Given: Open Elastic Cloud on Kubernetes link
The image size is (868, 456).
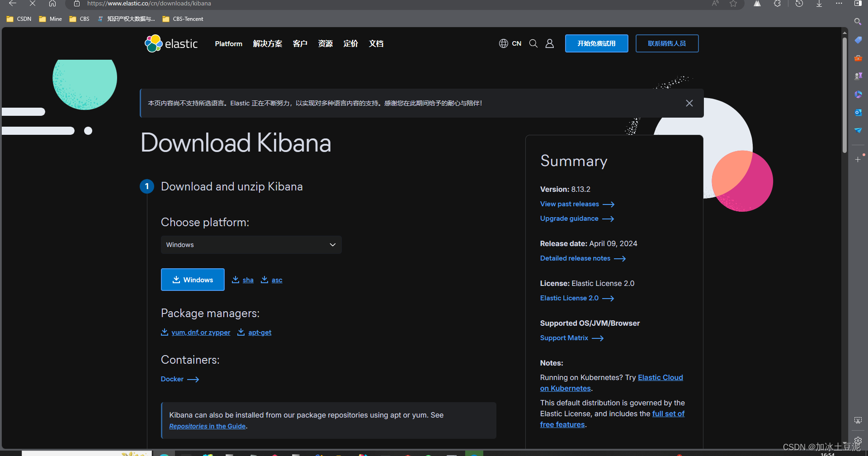Looking at the screenshot, I should pos(660,377).
